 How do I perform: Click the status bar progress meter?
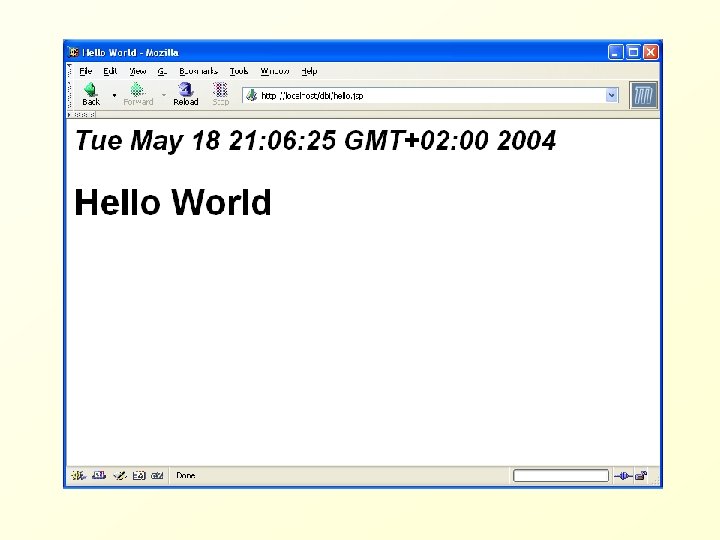tap(561, 476)
